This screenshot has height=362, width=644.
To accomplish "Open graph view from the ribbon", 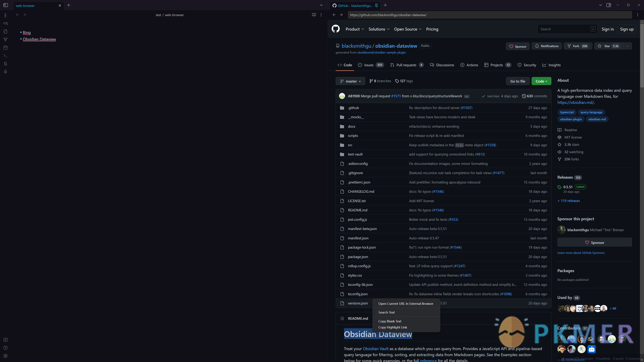I will 5,39.
